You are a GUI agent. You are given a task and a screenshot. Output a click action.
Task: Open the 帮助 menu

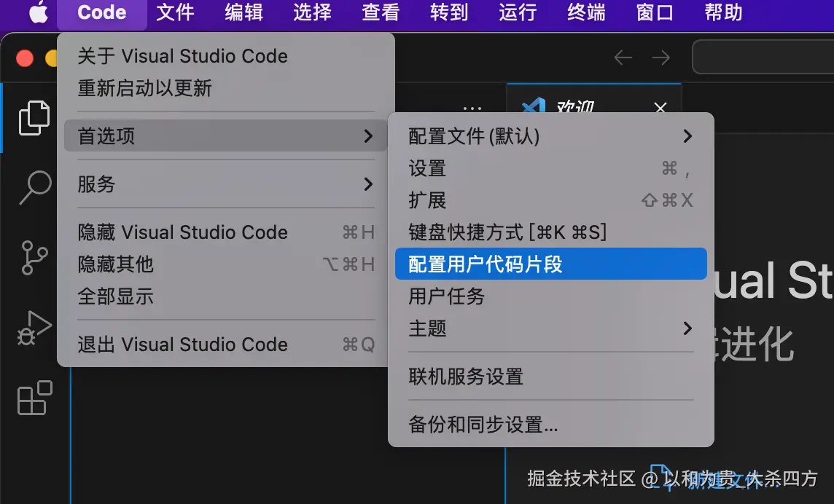click(724, 12)
